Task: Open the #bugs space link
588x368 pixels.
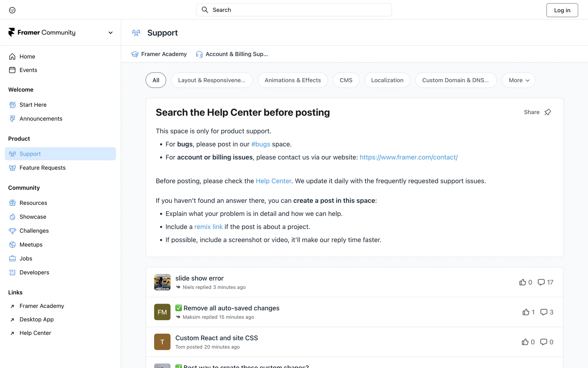Action: (x=261, y=144)
